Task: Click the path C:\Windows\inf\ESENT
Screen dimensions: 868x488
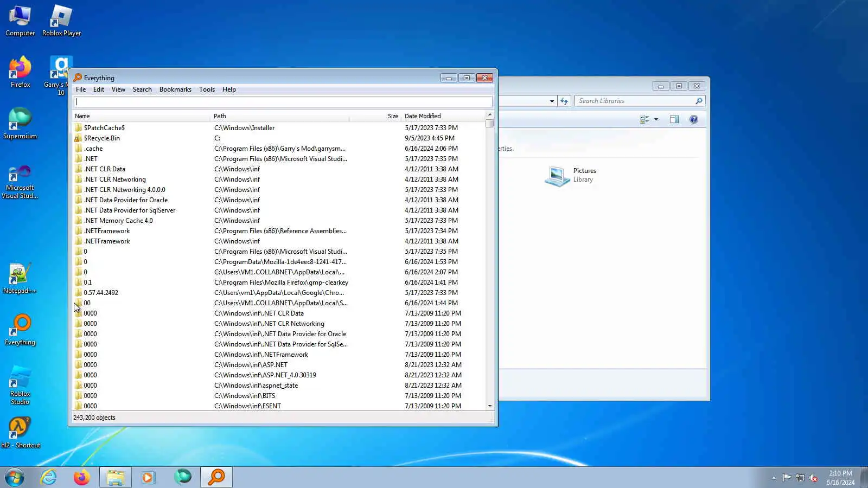Action: [247, 406]
